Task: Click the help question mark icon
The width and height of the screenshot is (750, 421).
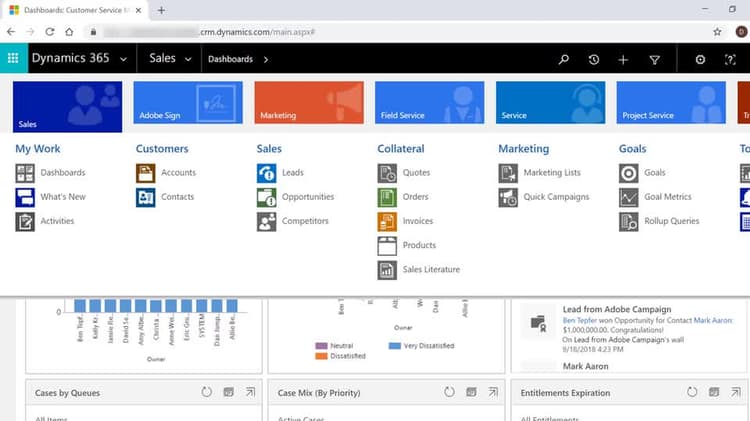Action: click(730, 59)
